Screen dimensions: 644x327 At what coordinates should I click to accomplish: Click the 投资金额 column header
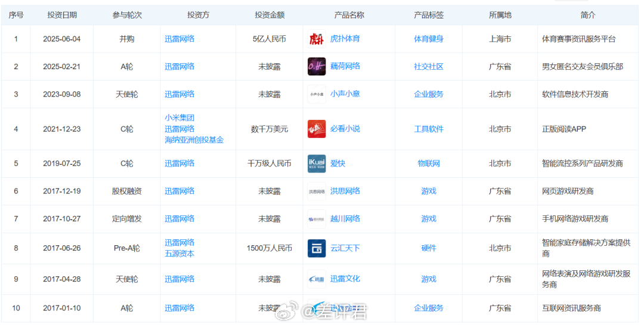click(x=270, y=15)
